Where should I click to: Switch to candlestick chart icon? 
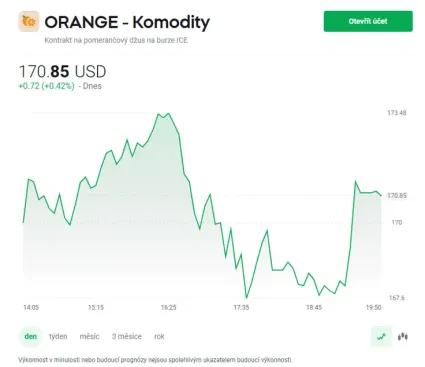[403, 337]
